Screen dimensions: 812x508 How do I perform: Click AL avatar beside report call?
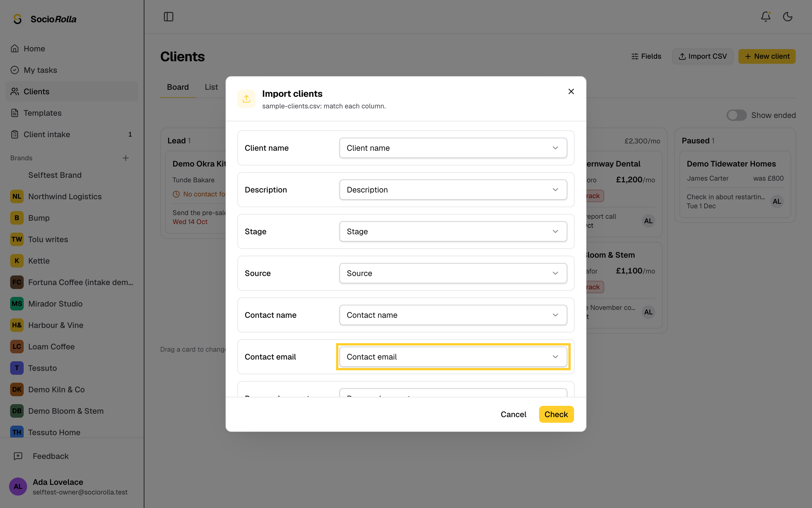[648, 221]
